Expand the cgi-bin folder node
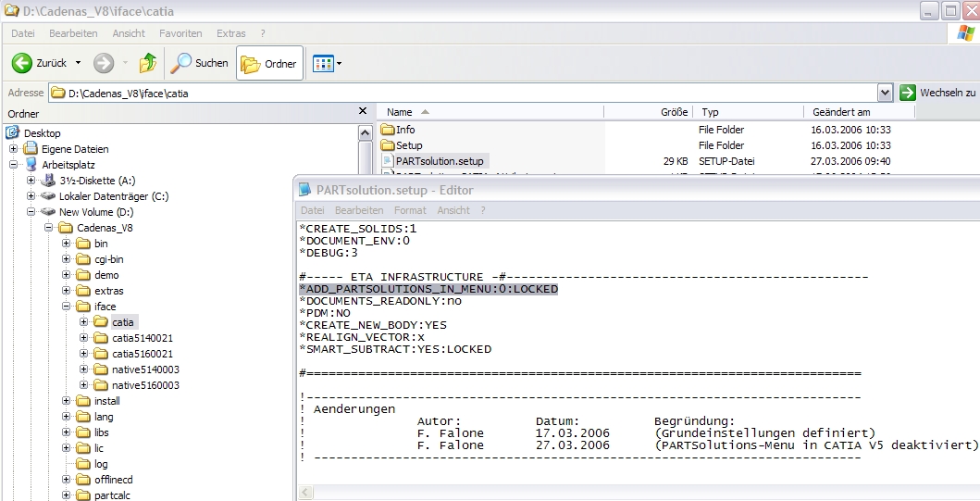 click(x=66, y=259)
